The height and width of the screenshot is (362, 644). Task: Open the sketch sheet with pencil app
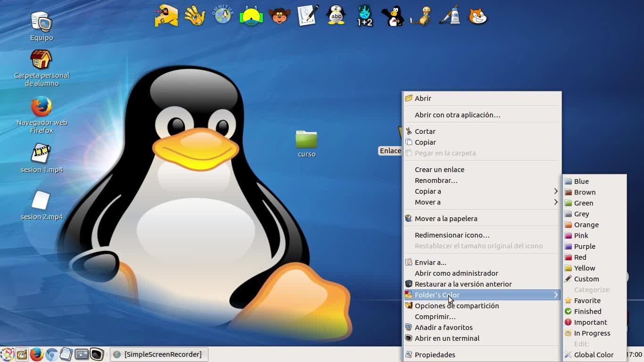tap(308, 16)
